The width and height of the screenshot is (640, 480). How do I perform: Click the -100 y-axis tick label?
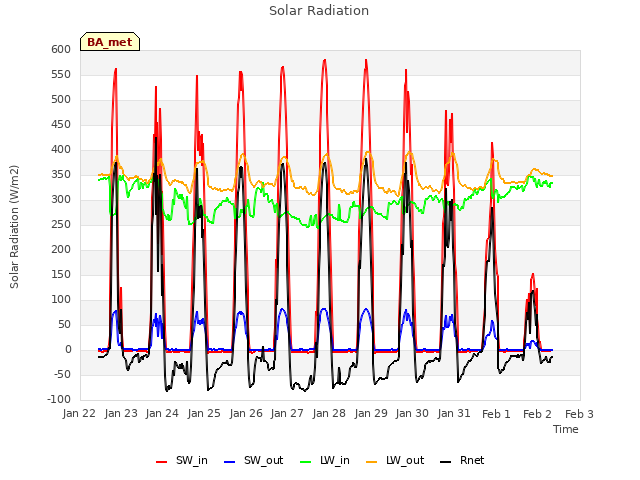59,399
